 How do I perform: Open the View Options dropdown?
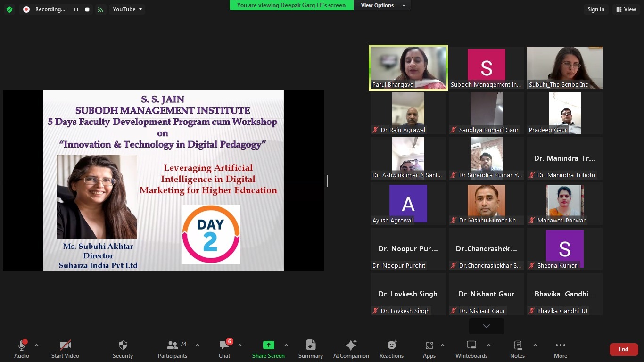(383, 5)
